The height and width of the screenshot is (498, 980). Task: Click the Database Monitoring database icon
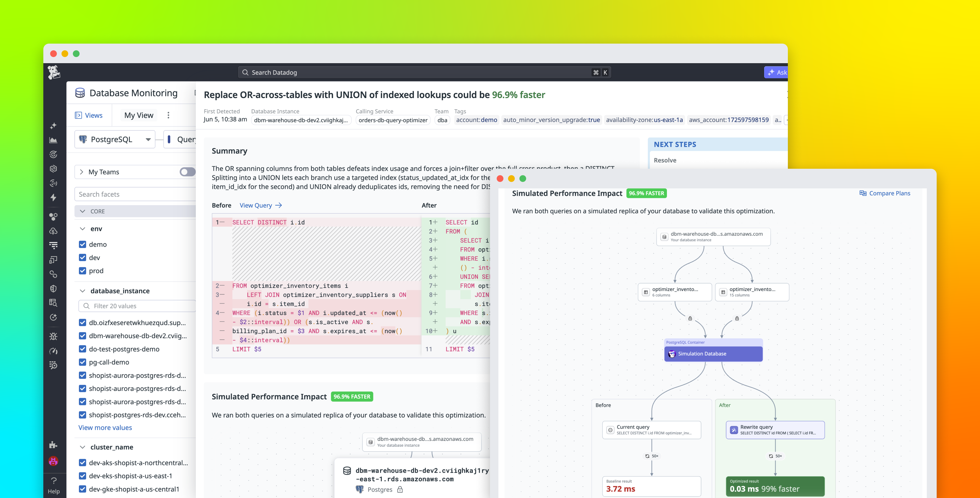80,93
